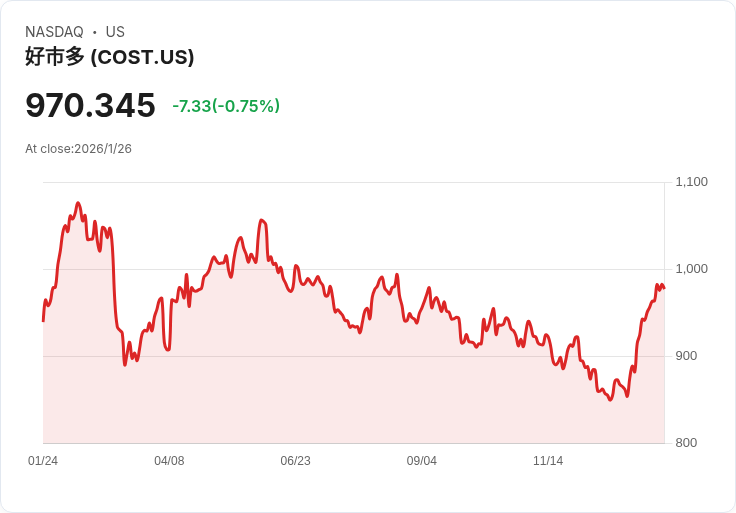Click the 01/24 date axis label
Image resolution: width=736 pixels, height=513 pixels.
(x=43, y=461)
